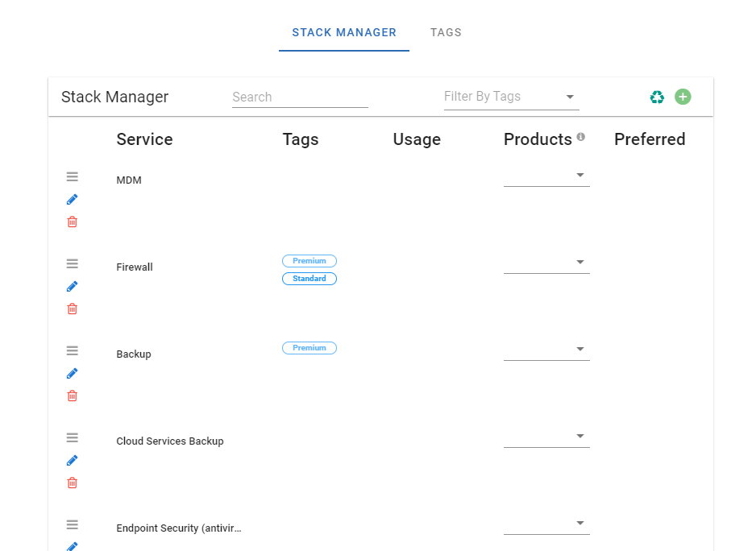The height and width of the screenshot is (551, 756).
Task: Click the Firewall row edit pencil icon
Action: pyautogui.click(x=72, y=287)
